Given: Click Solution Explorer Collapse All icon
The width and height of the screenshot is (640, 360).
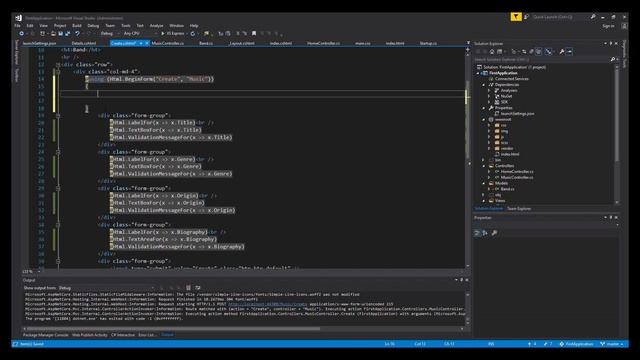Looking at the screenshot, I should coord(531,52).
